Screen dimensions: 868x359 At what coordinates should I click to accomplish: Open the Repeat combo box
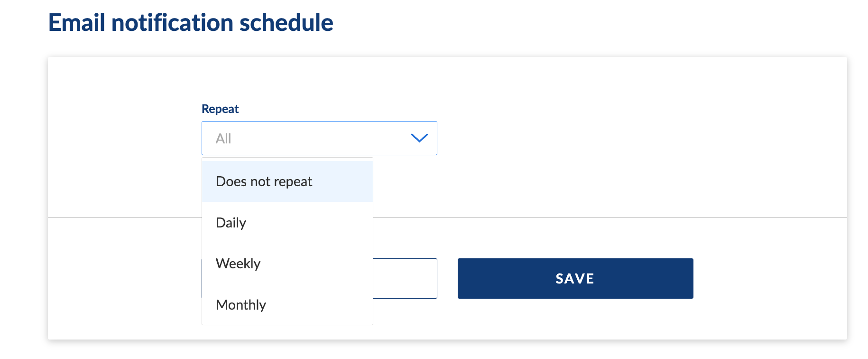click(319, 138)
